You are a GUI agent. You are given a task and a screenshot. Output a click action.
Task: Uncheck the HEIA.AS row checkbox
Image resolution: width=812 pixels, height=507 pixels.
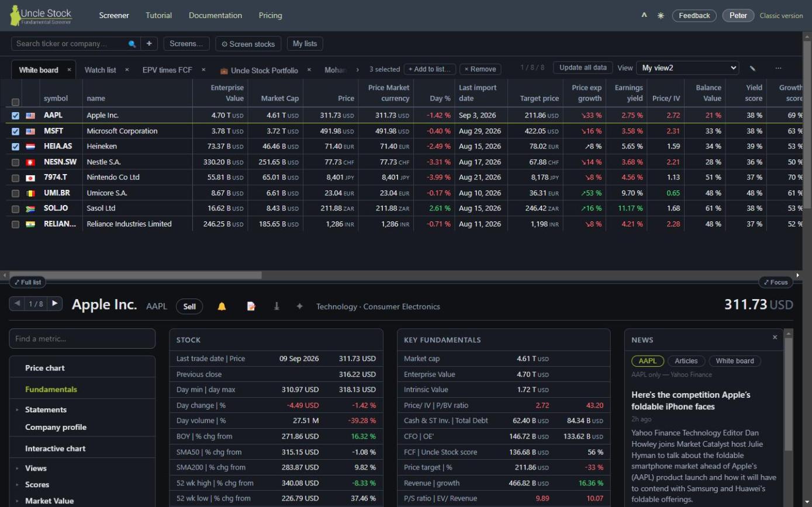pos(16,147)
